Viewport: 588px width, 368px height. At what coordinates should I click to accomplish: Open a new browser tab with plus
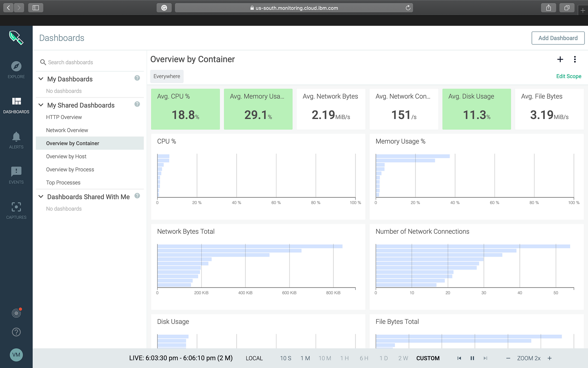tap(583, 11)
